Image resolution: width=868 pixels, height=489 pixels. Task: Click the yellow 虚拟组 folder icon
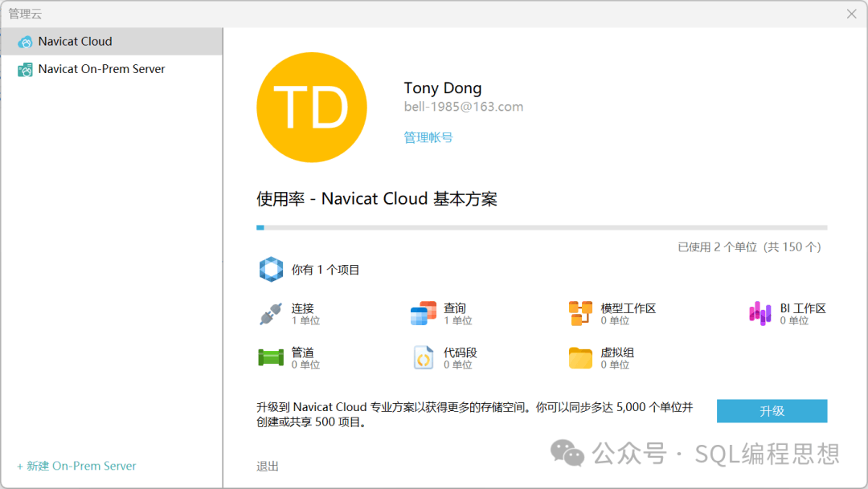(580, 358)
